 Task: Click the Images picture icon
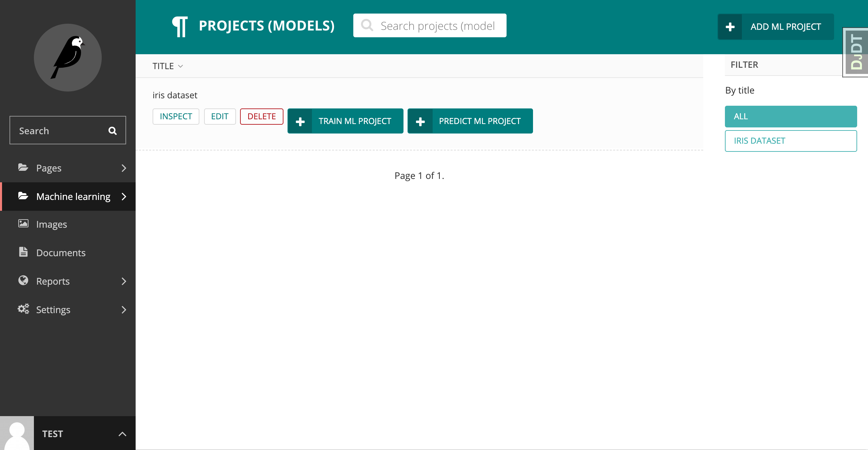pos(23,224)
